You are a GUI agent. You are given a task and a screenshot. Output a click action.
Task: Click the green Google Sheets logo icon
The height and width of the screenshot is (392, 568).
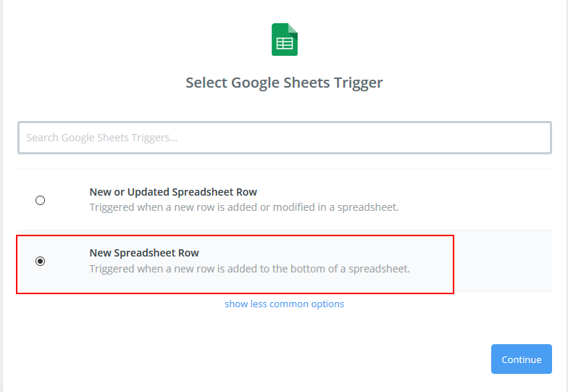tap(285, 39)
